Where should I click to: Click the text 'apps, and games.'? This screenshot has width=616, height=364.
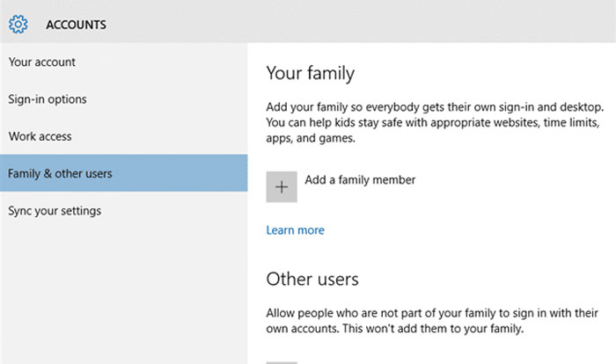pos(311,139)
